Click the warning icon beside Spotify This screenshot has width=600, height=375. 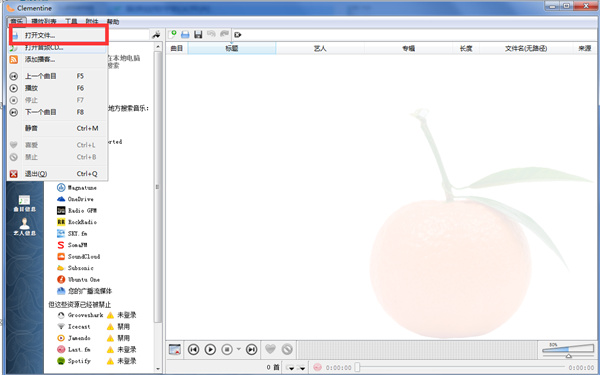(x=110, y=361)
